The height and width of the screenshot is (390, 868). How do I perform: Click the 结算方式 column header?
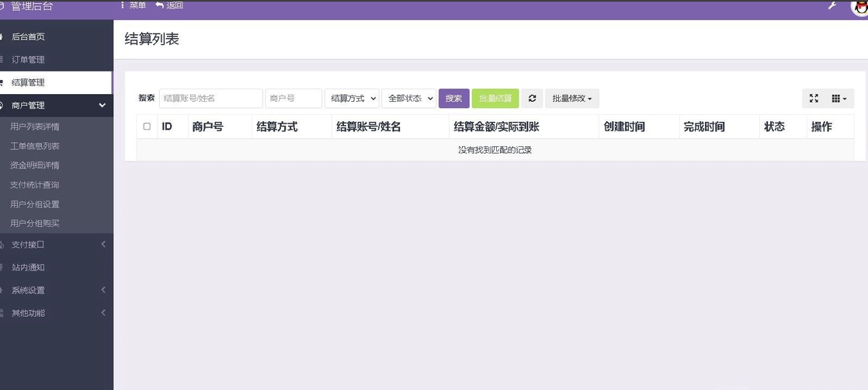pos(292,127)
